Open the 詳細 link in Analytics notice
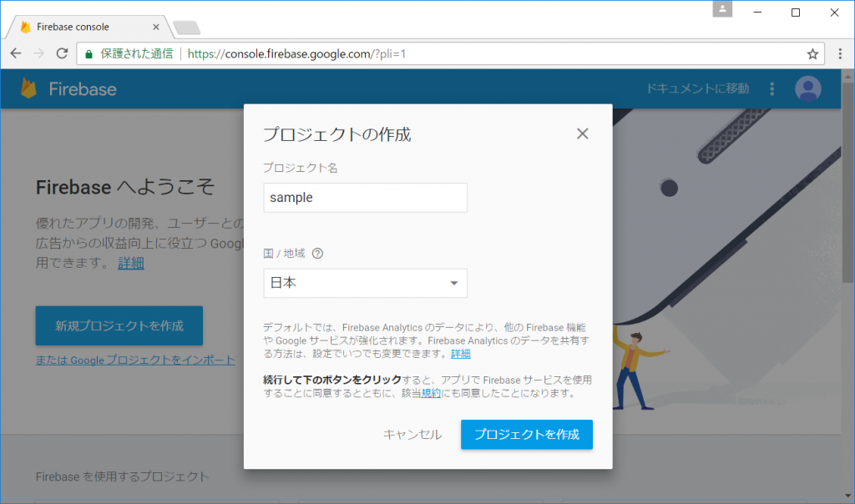Screen dimensions: 855x504 coord(461,354)
